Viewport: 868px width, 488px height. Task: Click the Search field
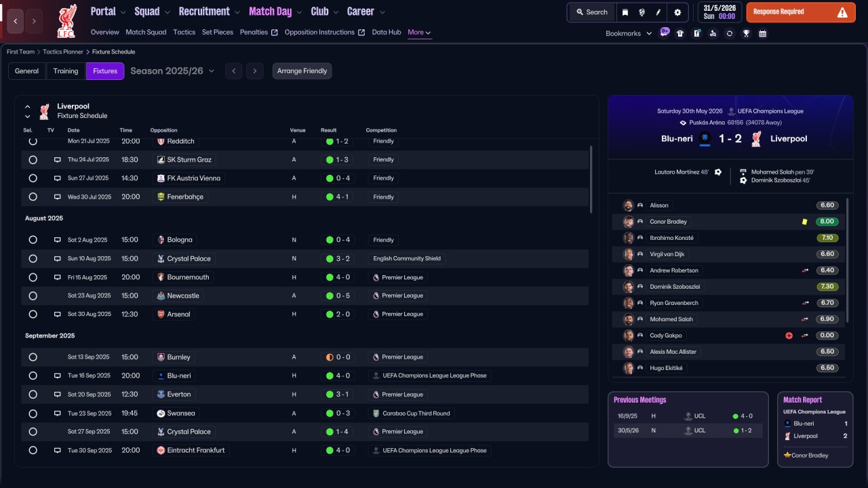591,12
